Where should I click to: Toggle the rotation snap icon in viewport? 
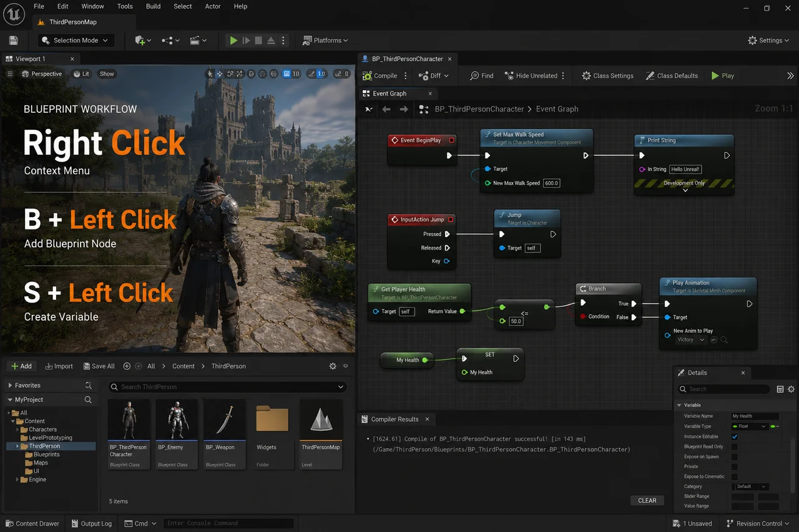point(311,74)
